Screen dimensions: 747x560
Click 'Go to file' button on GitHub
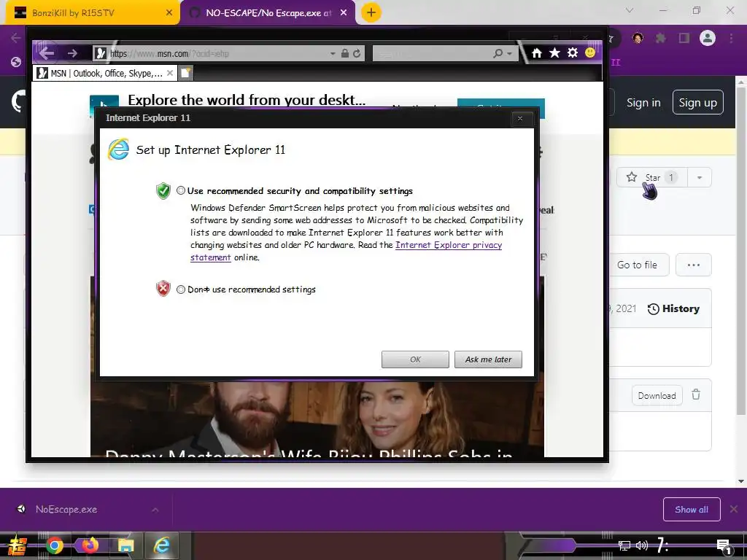point(637,265)
